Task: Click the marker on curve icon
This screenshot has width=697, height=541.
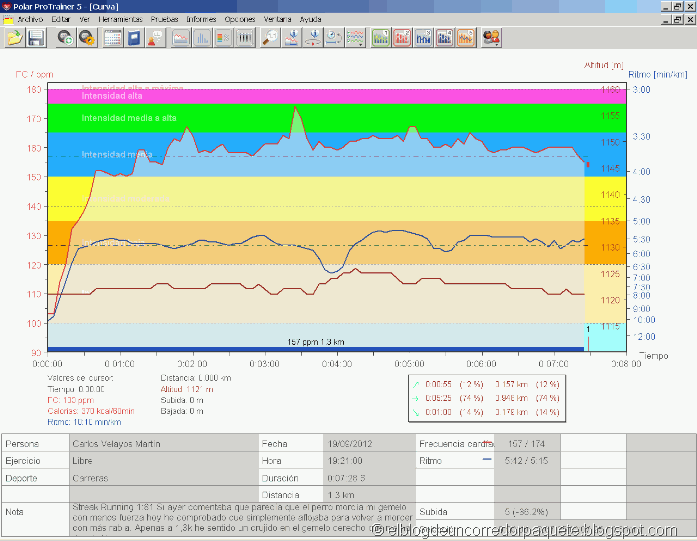Action: (x=292, y=38)
